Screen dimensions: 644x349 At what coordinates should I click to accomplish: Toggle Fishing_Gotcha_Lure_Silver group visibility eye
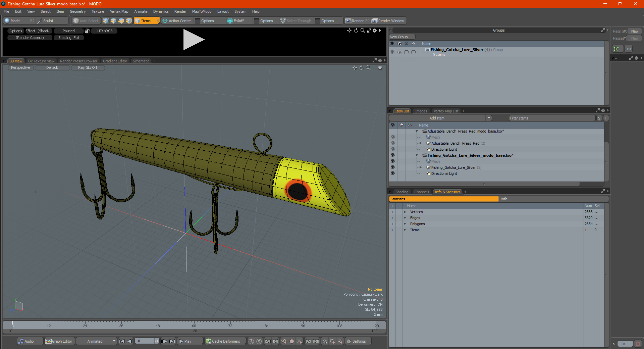(392, 52)
